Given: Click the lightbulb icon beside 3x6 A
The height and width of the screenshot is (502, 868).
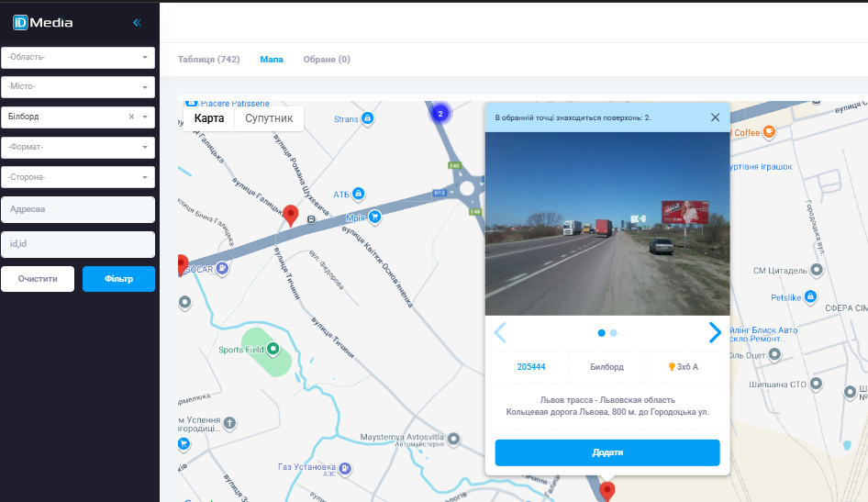Looking at the screenshot, I should (672, 366).
